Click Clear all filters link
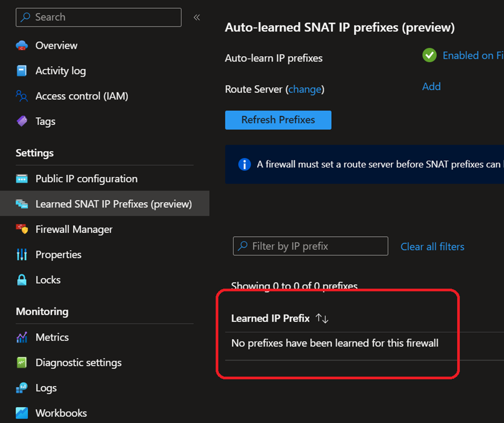 [432, 247]
